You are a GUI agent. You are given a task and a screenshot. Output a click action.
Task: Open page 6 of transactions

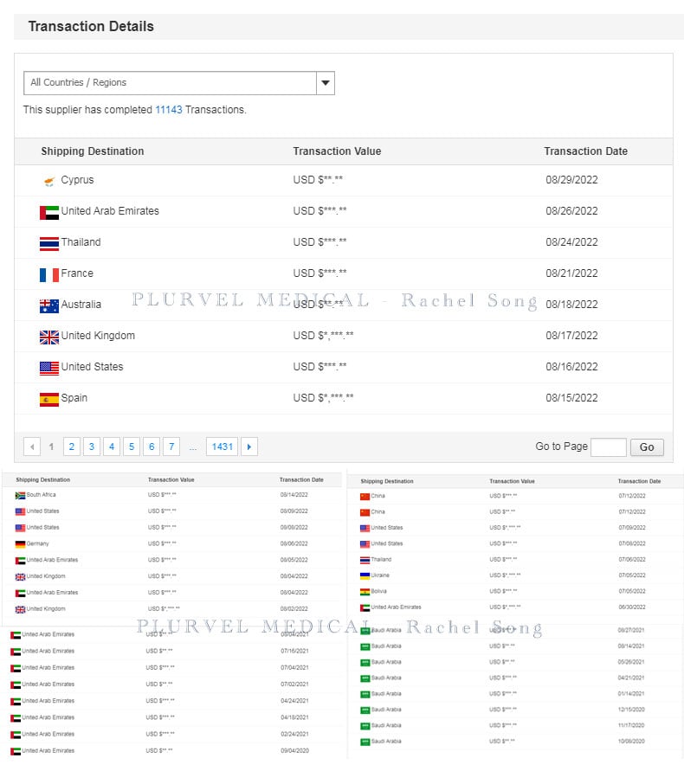coord(152,447)
